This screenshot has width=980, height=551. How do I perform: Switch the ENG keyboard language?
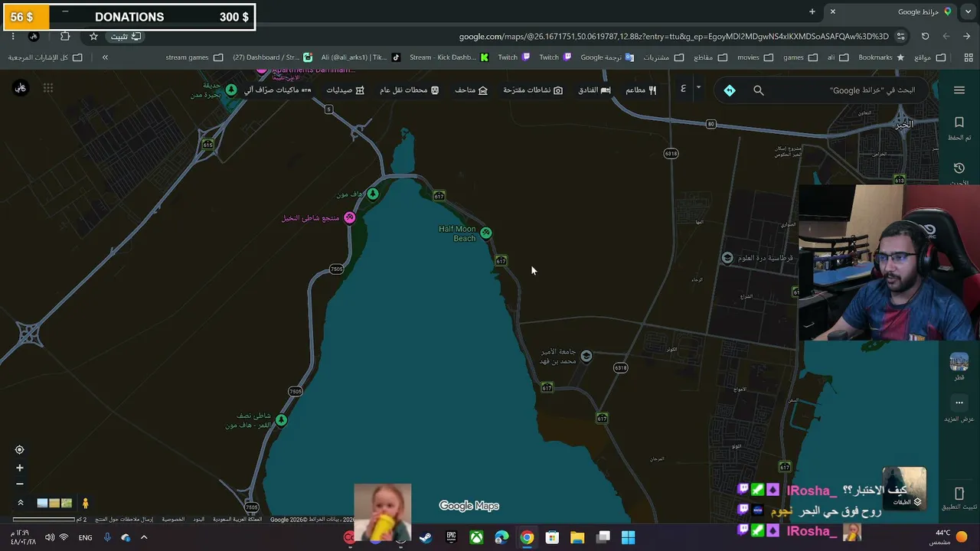(x=85, y=537)
